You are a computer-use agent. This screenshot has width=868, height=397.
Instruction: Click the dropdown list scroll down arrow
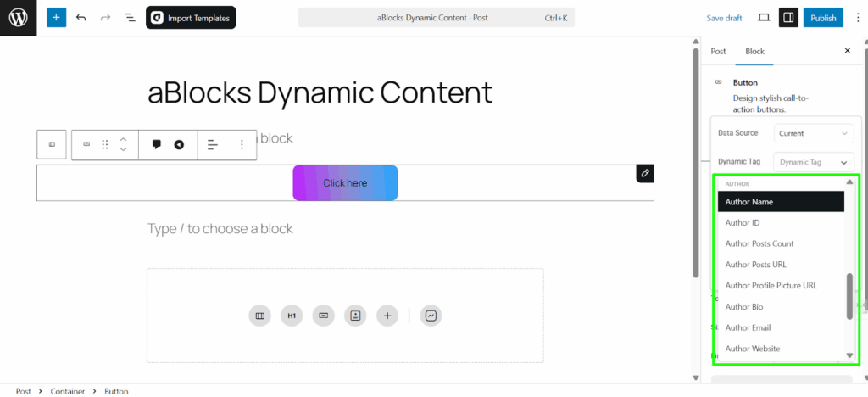(x=849, y=355)
